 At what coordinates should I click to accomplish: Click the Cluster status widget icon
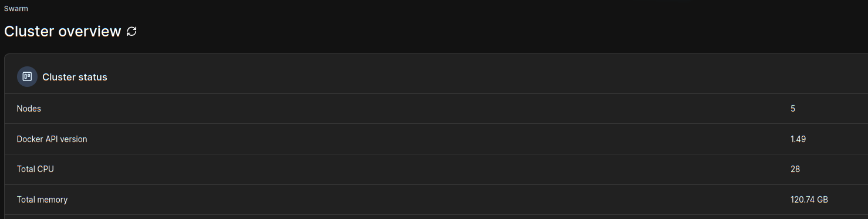[27, 76]
